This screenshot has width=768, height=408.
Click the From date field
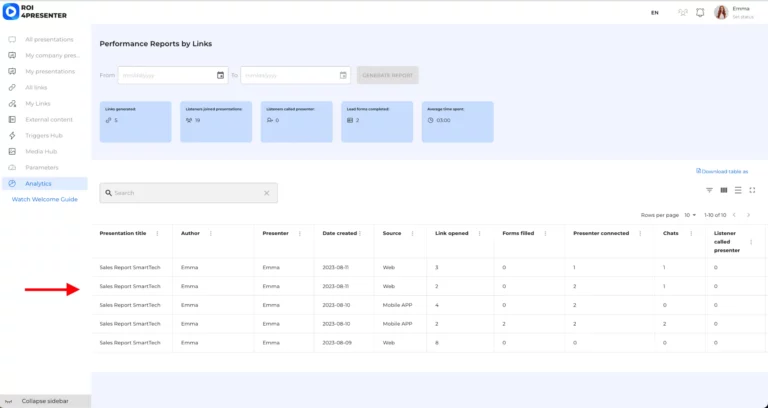point(173,75)
